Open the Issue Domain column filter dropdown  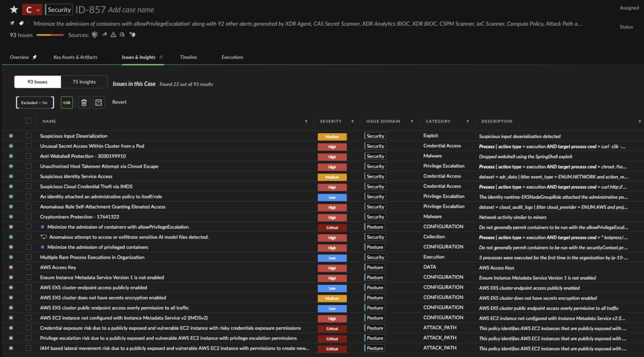coord(412,122)
